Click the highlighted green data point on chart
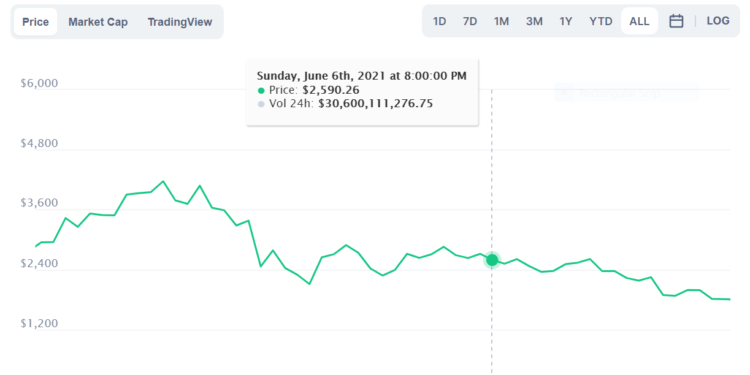Viewport: 750px width, 375px height. 492,260
